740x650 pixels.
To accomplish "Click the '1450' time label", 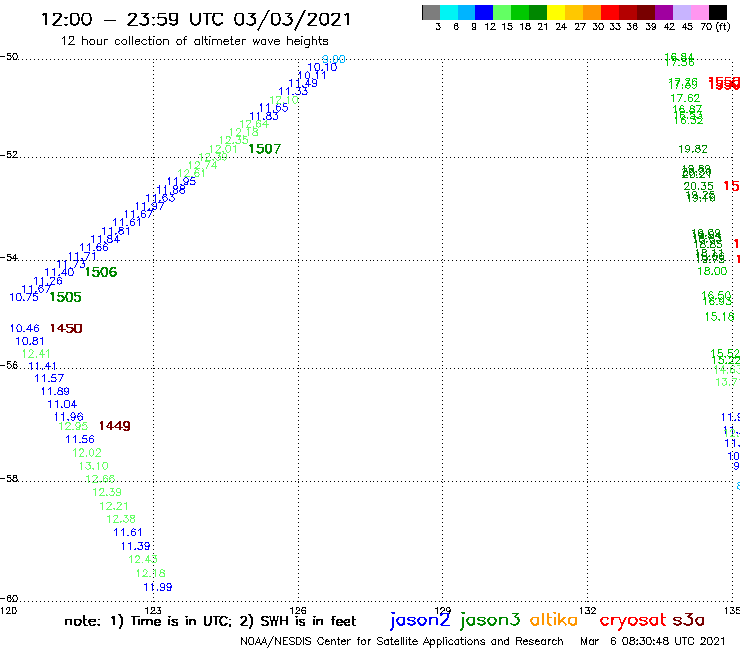I will pyautogui.click(x=66, y=328).
